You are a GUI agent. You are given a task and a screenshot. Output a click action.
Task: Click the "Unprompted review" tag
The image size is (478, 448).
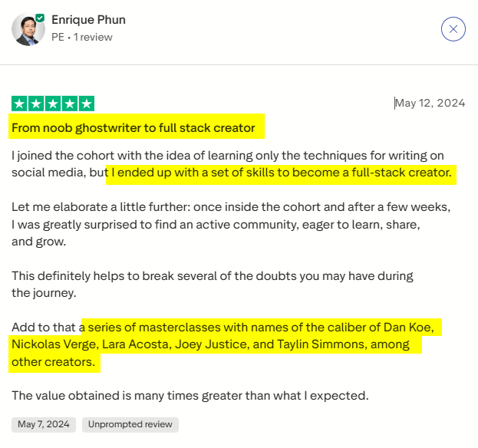click(x=130, y=424)
